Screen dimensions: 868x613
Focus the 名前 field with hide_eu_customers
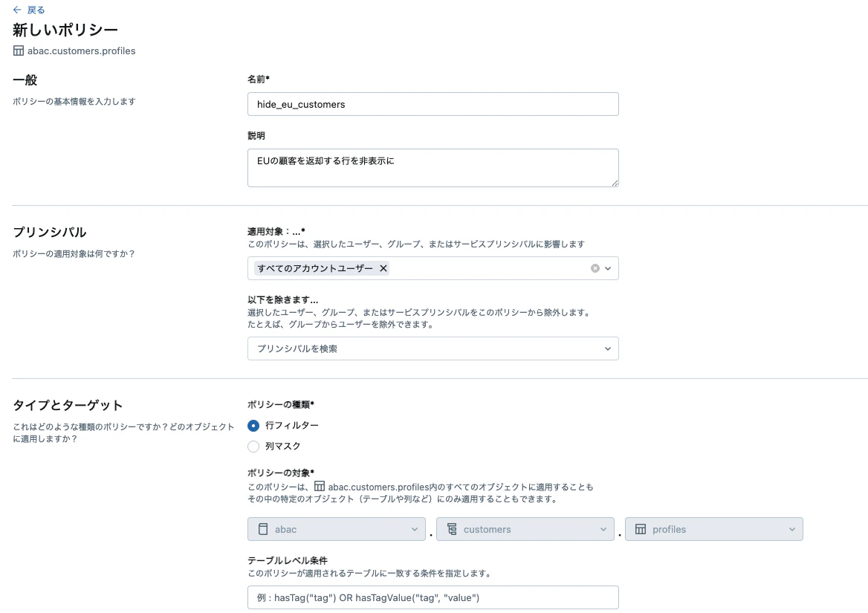433,104
